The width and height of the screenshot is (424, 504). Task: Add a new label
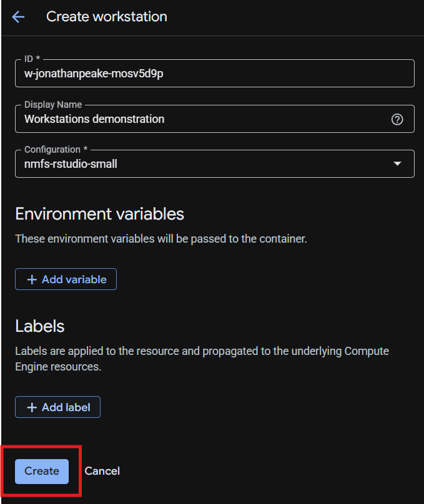pyautogui.click(x=57, y=407)
